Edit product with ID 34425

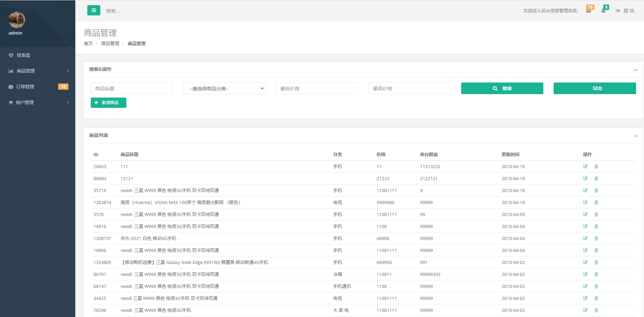point(585,298)
